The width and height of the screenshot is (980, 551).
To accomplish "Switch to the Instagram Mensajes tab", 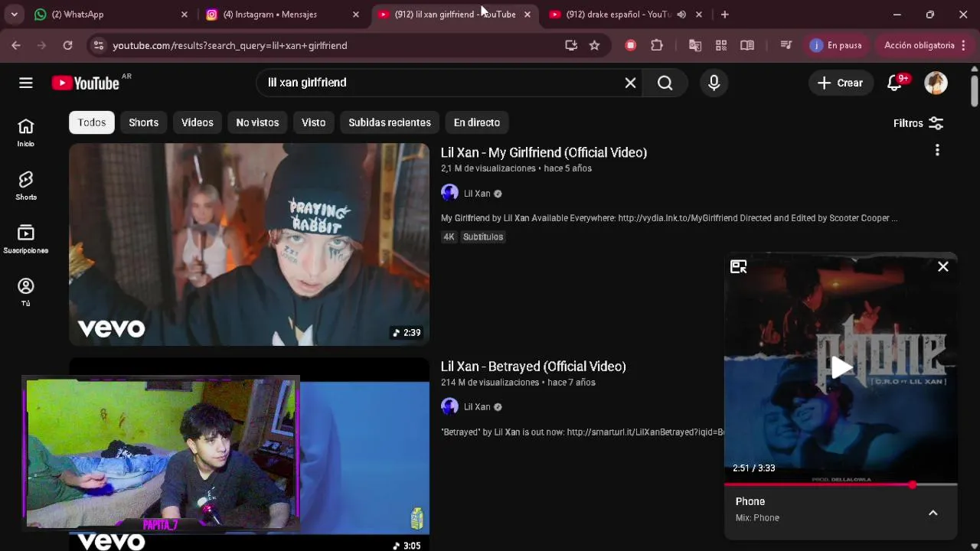I will [x=282, y=14].
